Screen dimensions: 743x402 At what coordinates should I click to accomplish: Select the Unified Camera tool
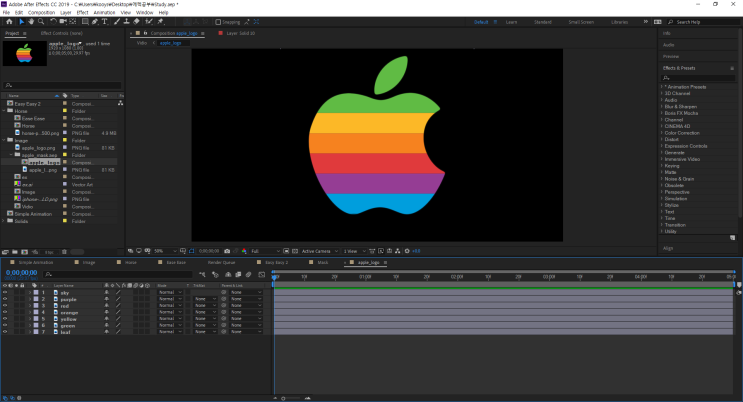click(63, 22)
